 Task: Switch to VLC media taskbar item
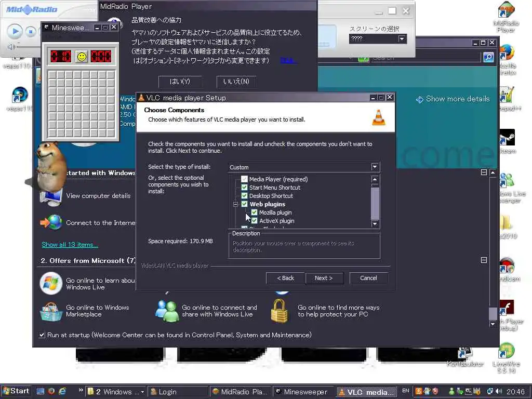pos(366,392)
